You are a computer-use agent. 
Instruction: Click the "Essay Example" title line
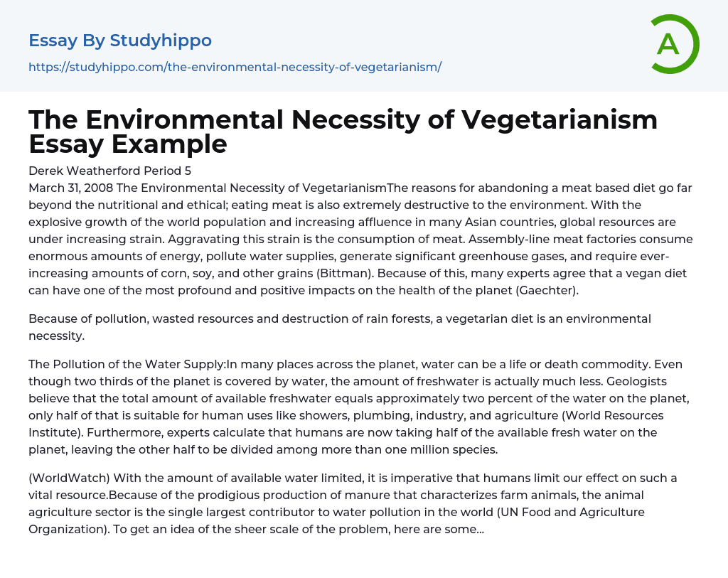click(128, 144)
